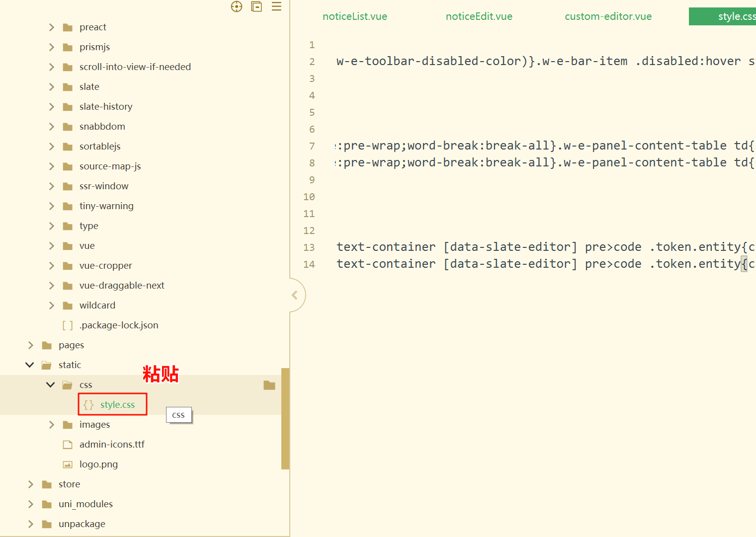
Task: Click the ssr-window folder icon
Action: click(68, 186)
